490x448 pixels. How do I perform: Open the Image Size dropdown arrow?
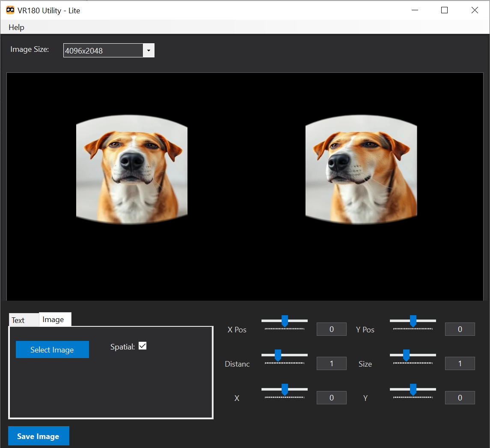[x=149, y=51]
